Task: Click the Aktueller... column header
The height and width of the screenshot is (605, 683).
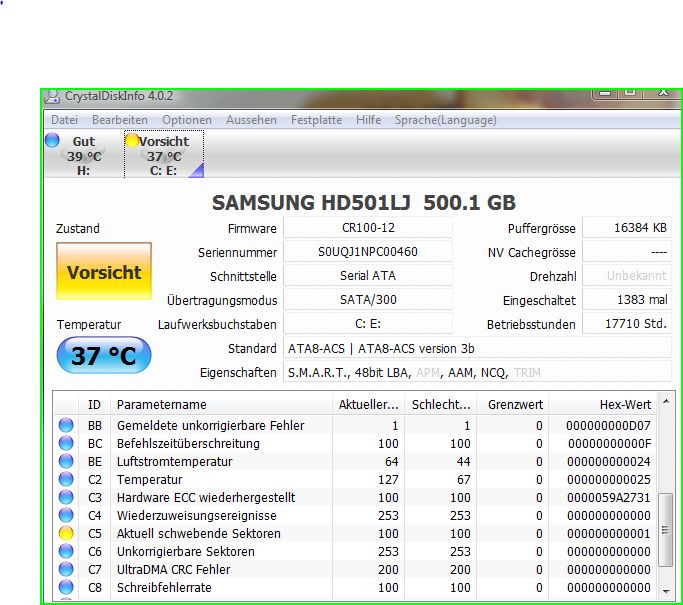Action: [x=369, y=404]
